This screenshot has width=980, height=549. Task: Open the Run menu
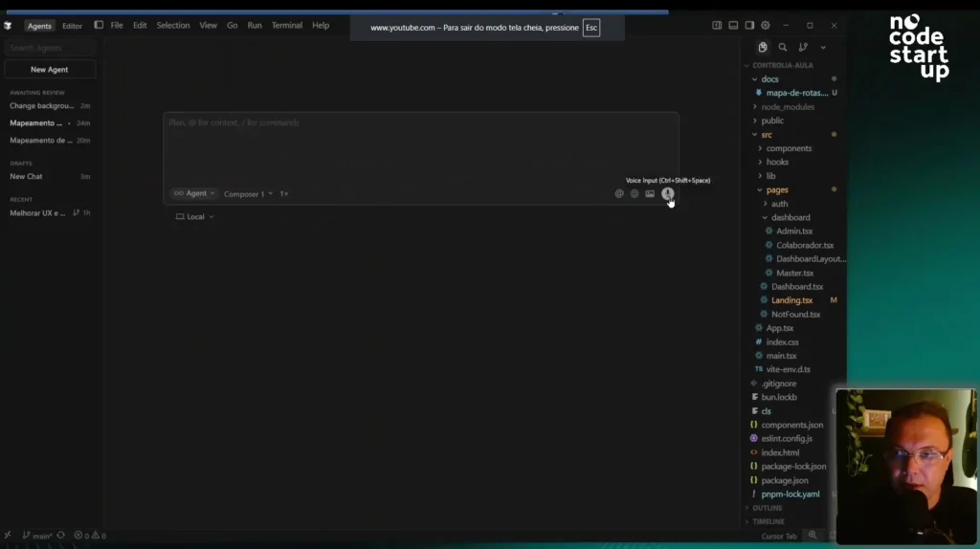coord(255,26)
